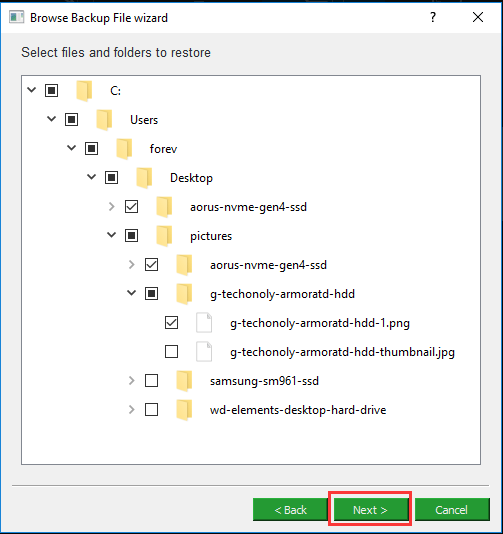Click the Desktop folder icon
Image resolution: width=503 pixels, height=534 pixels.
click(x=144, y=178)
